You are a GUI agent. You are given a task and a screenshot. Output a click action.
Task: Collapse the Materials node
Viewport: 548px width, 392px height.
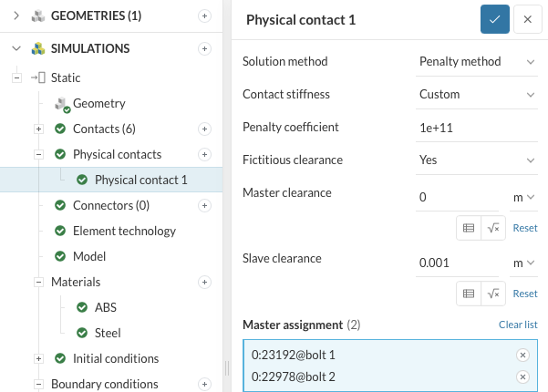(38, 282)
